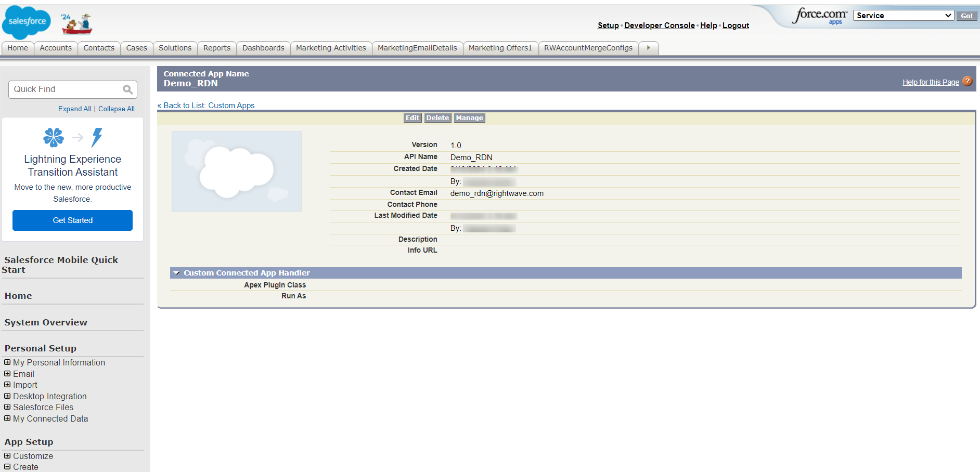This screenshot has width=980, height=472.
Task: Open My Personal Information link
Action: coord(59,362)
